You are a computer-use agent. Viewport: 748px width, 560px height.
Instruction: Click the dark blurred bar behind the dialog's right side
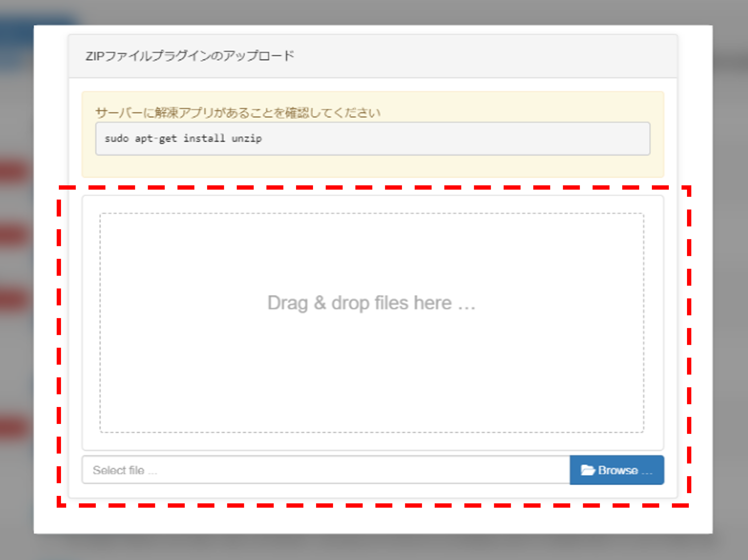[730, 62]
